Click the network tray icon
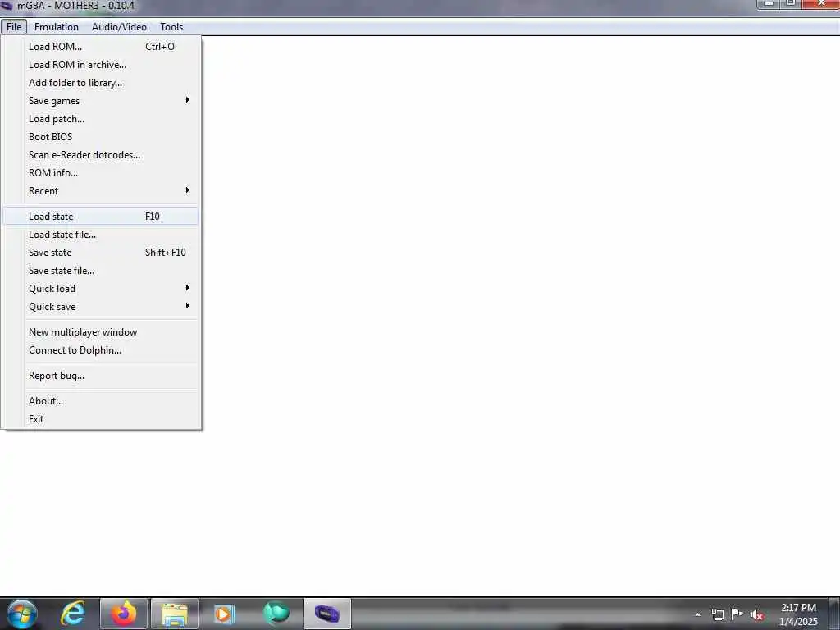Screen dimensions: 840x630 point(717,614)
